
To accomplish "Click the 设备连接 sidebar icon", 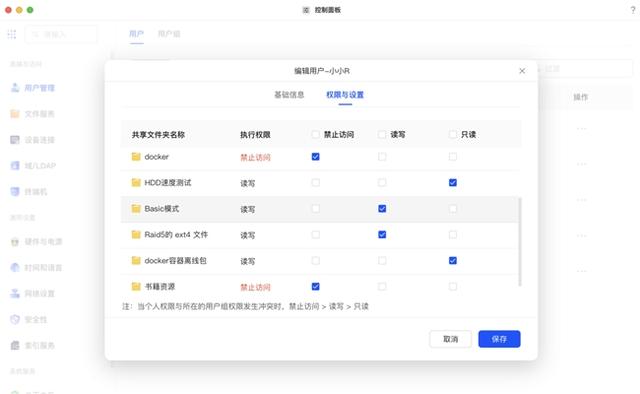I will click(15, 140).
